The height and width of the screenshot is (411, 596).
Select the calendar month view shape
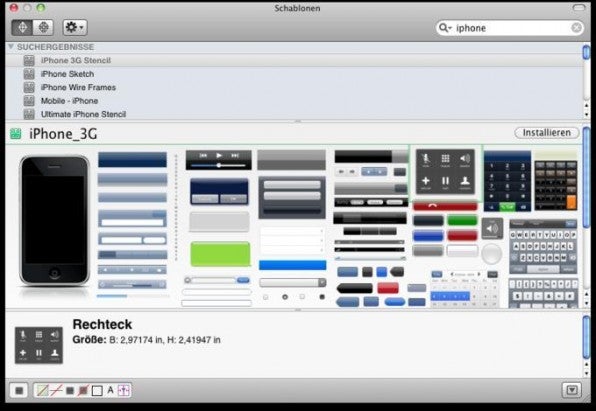(x=464, y=289)
